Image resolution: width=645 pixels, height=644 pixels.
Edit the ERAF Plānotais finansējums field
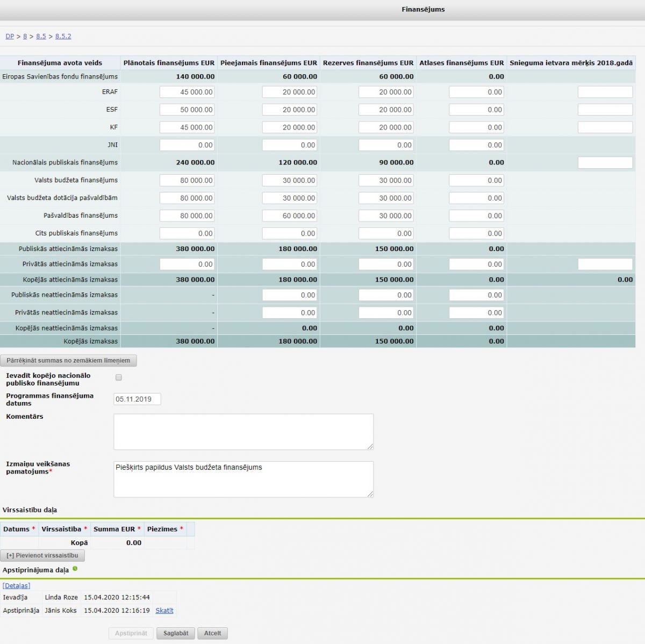(x=187, y=92)
